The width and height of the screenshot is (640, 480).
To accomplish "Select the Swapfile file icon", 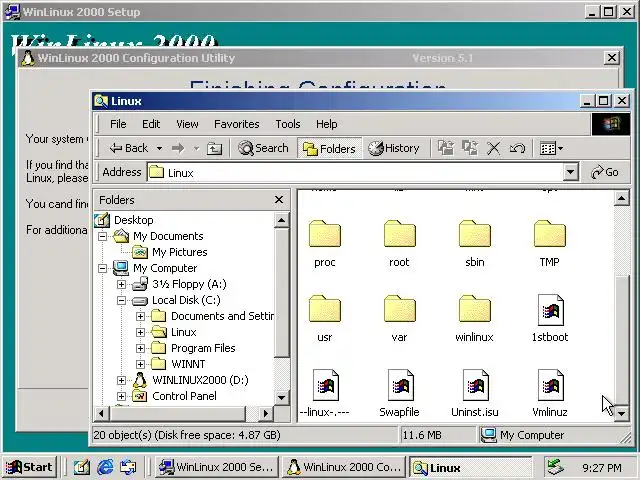I will (x=400, y=385).
